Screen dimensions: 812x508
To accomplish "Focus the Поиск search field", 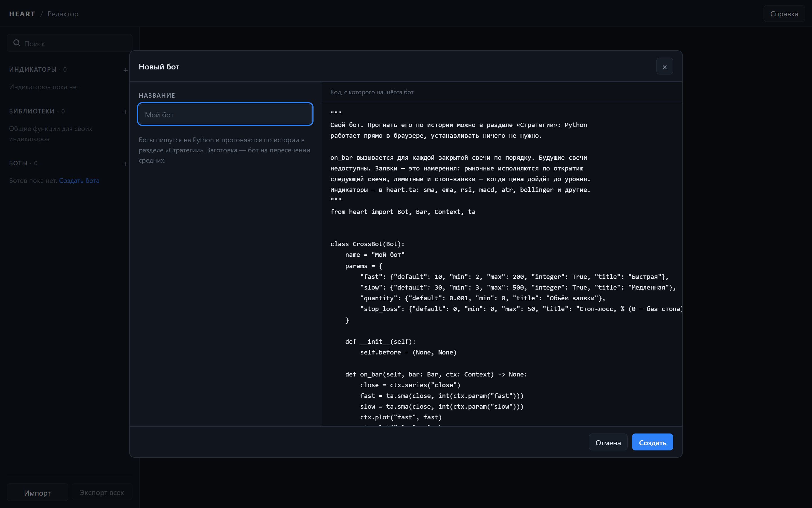I will pyautogui.click(x=69, y=43).
